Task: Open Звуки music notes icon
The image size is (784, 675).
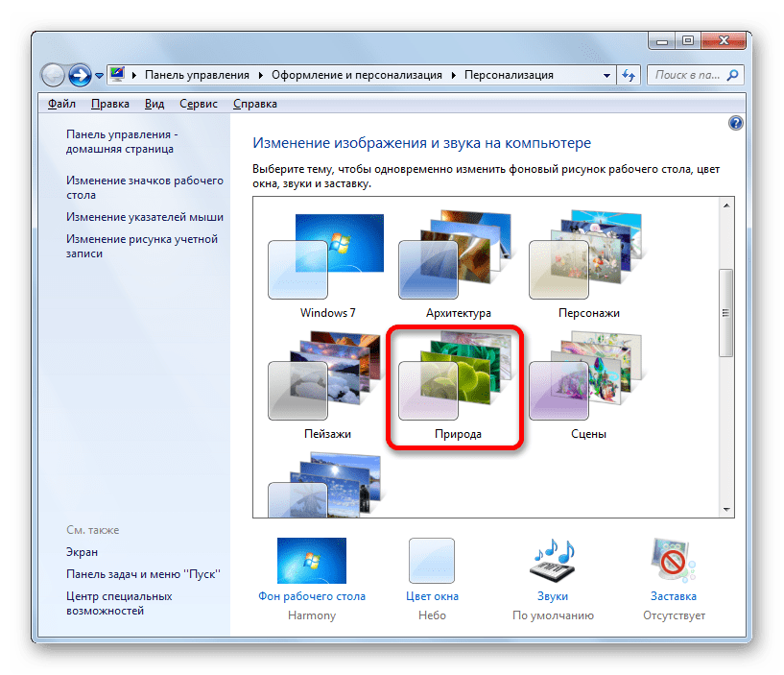Action: pos(553,561)
